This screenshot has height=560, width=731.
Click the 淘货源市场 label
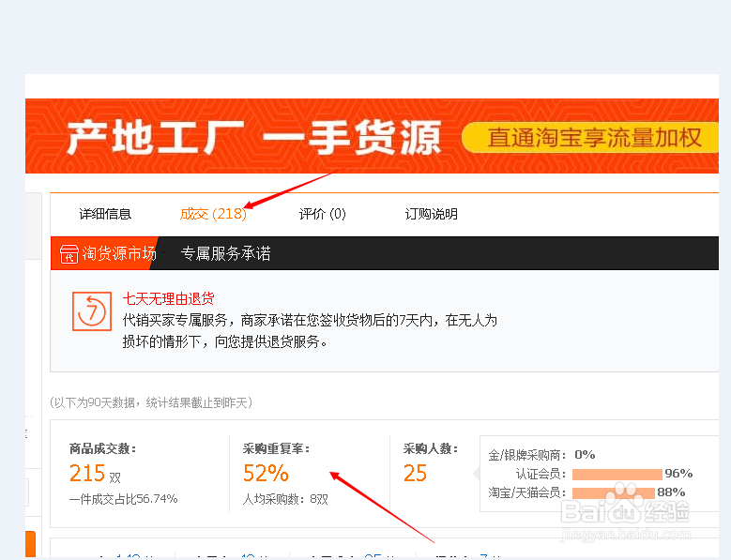coord(119,253)
